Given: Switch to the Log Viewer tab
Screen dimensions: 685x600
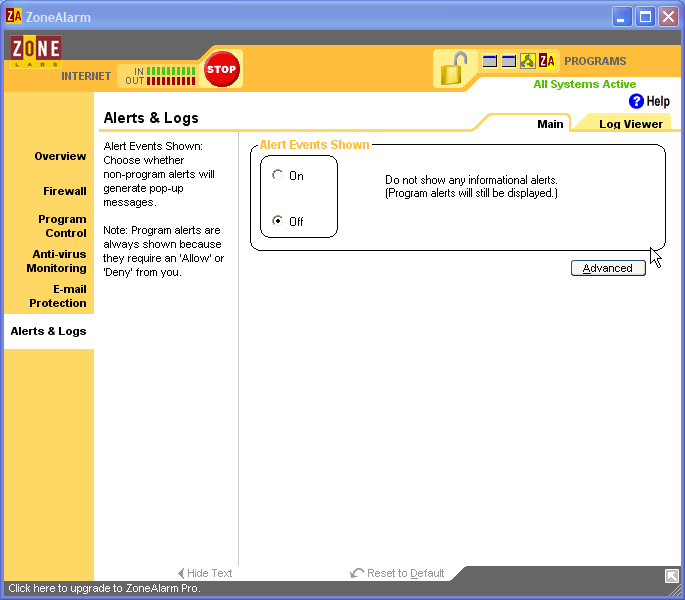Looking at the screenshot, I should (631, 124).
